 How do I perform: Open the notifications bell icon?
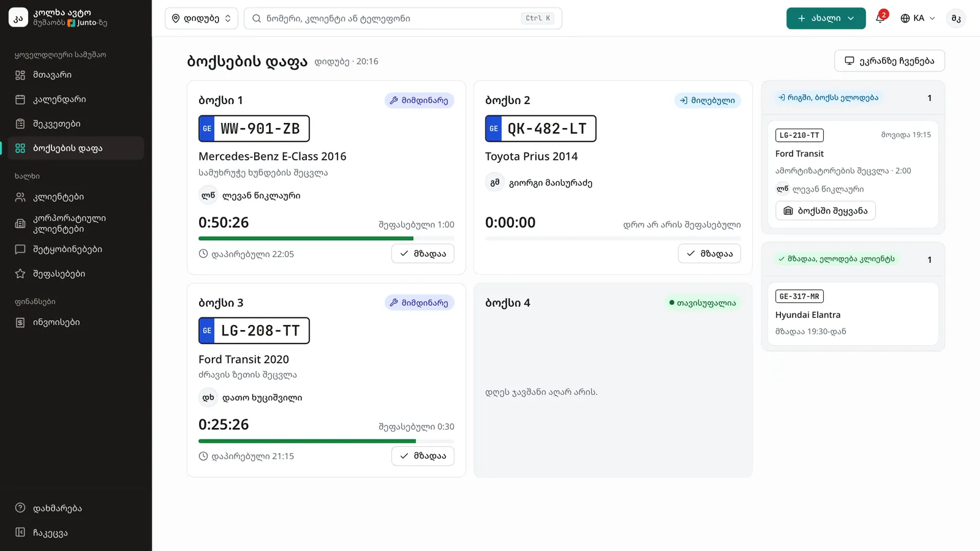pos(880,18)
